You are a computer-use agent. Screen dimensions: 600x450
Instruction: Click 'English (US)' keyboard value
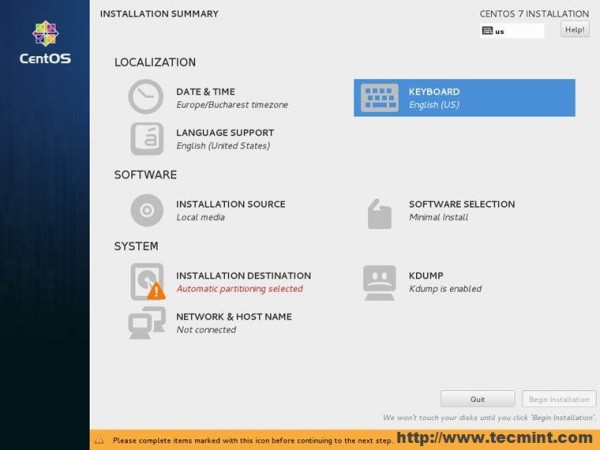pos(434,105)
